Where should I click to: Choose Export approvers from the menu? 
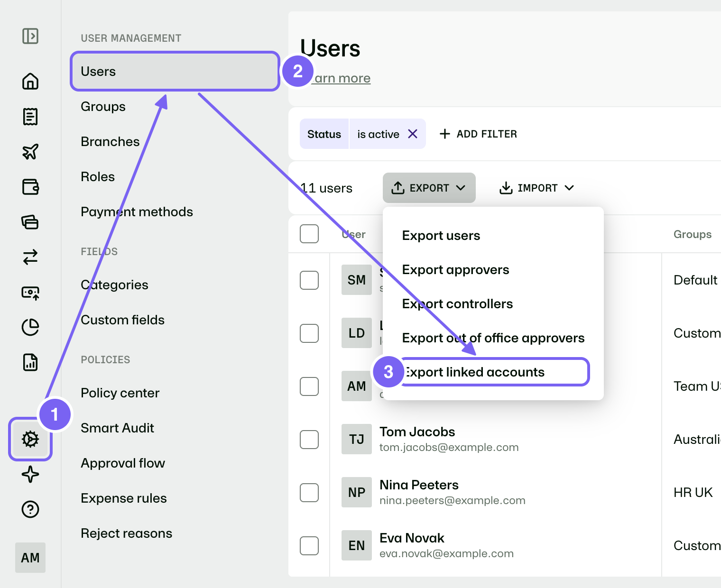point(455,270)
